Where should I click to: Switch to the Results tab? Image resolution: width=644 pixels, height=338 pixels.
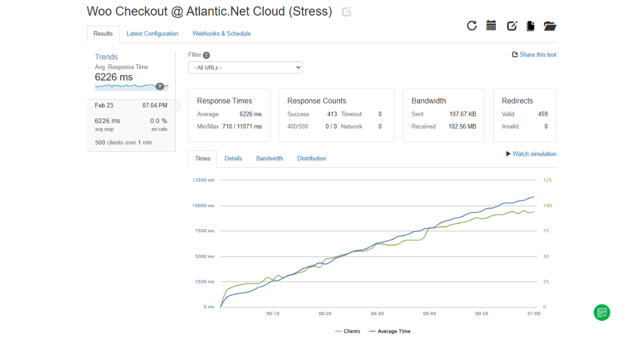click(x=103, y=34)
